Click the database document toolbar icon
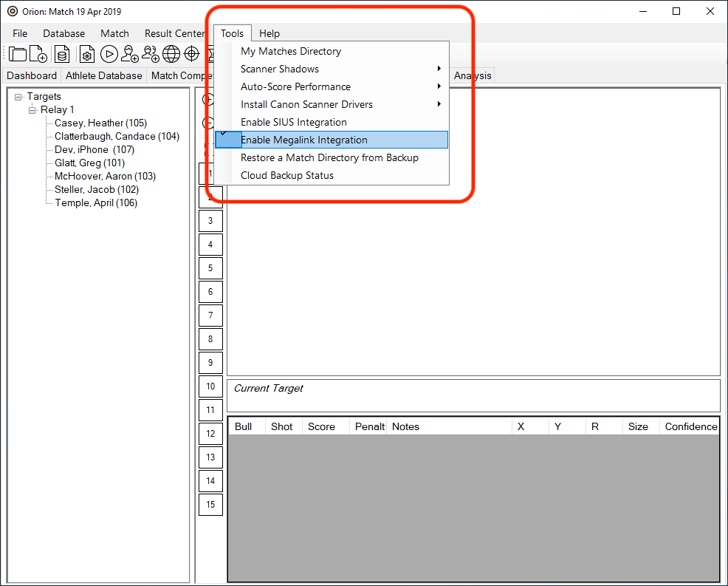The image size is (728, 586). tap(62, 54)
